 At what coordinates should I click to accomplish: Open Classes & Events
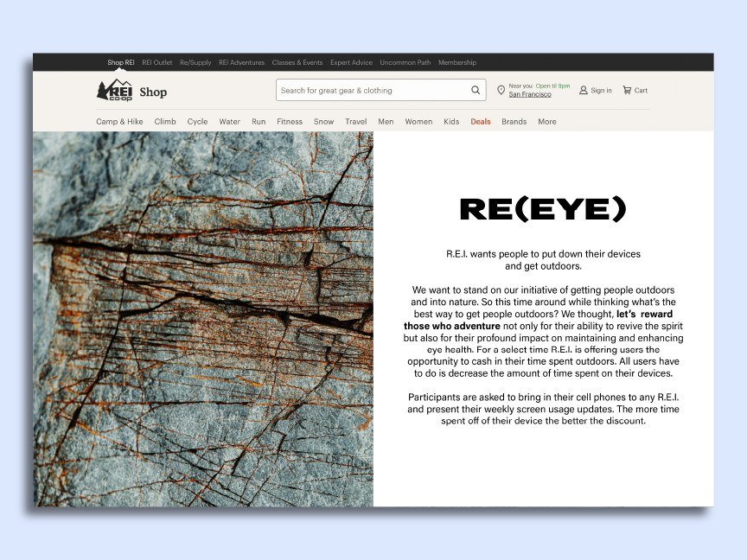297,62
